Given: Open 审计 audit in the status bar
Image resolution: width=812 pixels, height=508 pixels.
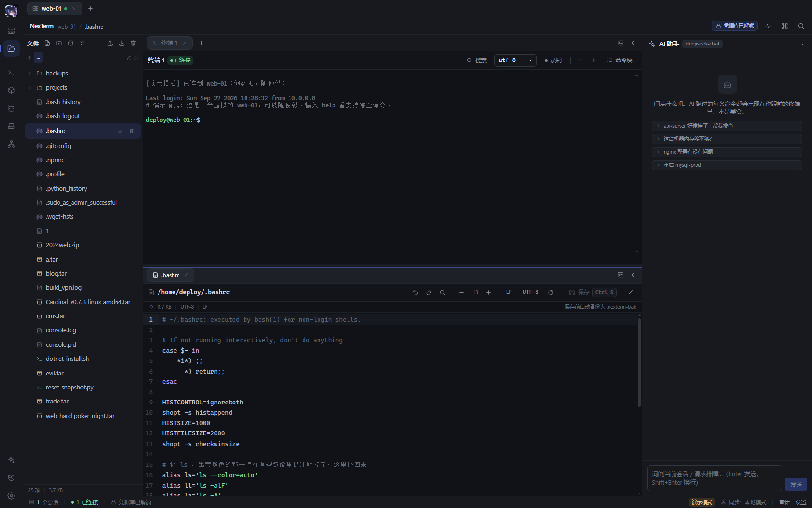Looking at the screenshot, I should [784, 502].
